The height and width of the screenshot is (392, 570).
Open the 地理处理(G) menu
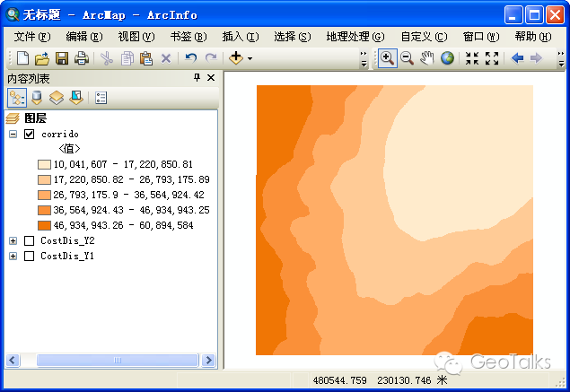(355, 37)
